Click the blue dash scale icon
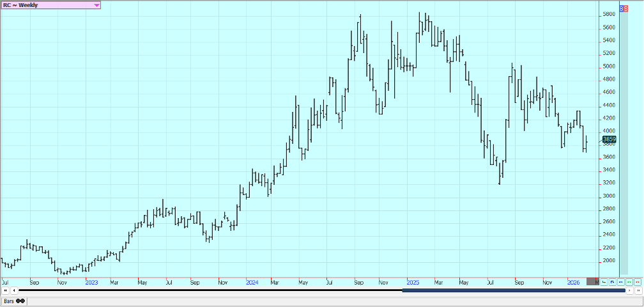 point(620,281)
